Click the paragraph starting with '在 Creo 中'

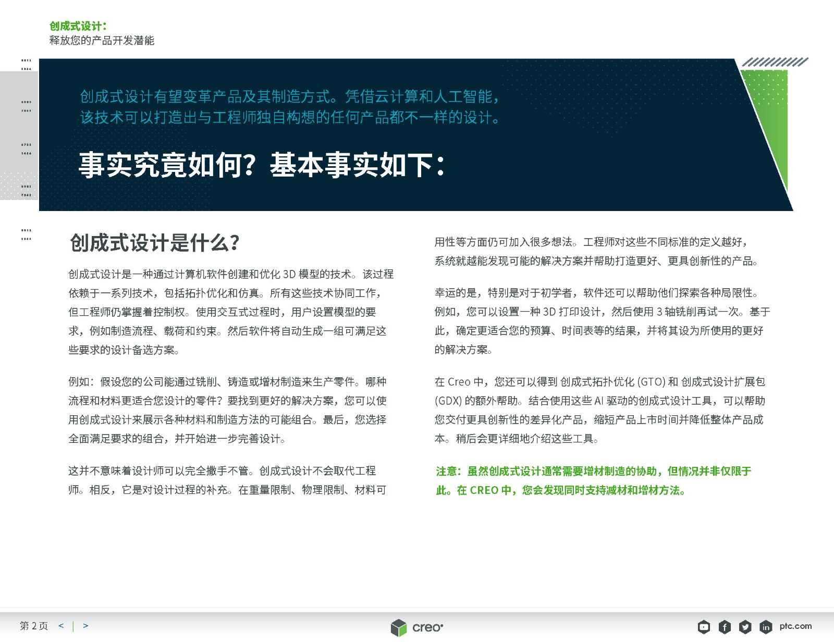click(x=599, y=410)
